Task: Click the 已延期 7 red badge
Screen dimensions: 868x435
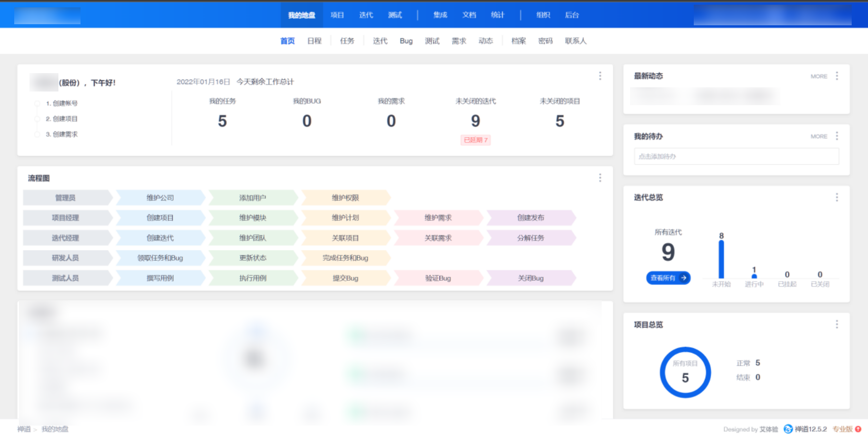Action: pos(475,140)
